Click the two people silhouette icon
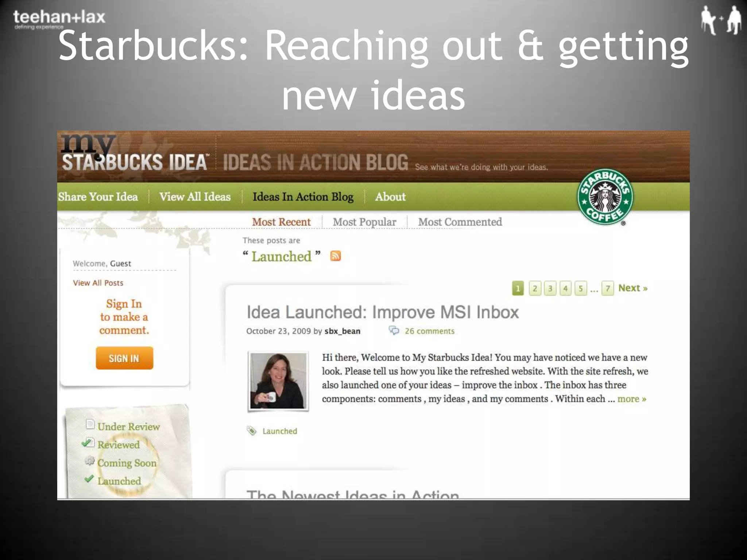This screenshot has width=747, height=560. (x=721, y=20)
